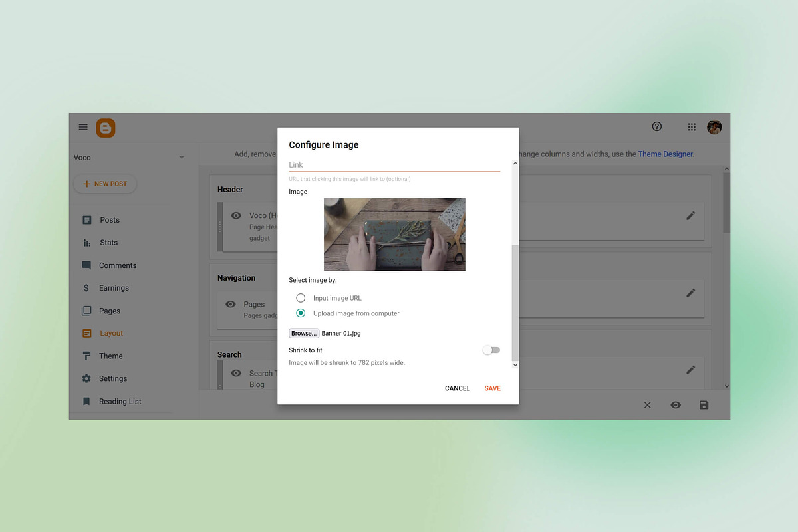
Task: Open Comments in the sidebar
Action: [x=118, y=265]
